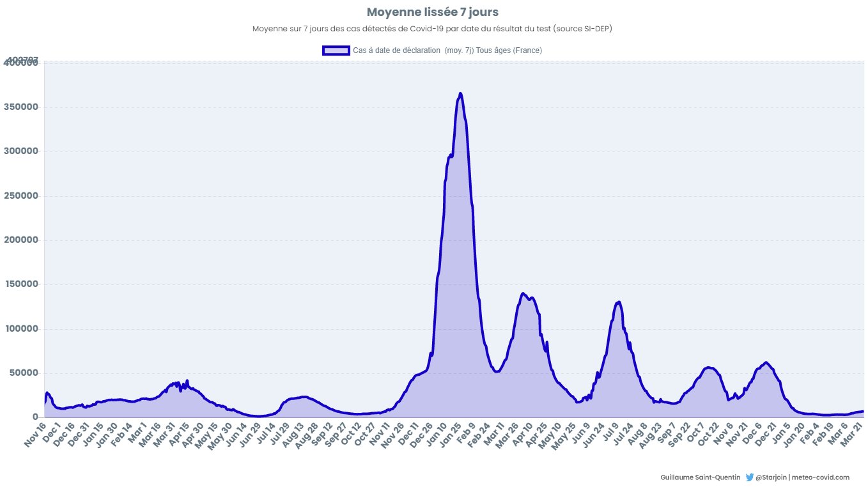
Task: Click the subtitle mentioning source SI-DEP
Action: (433, 29)
